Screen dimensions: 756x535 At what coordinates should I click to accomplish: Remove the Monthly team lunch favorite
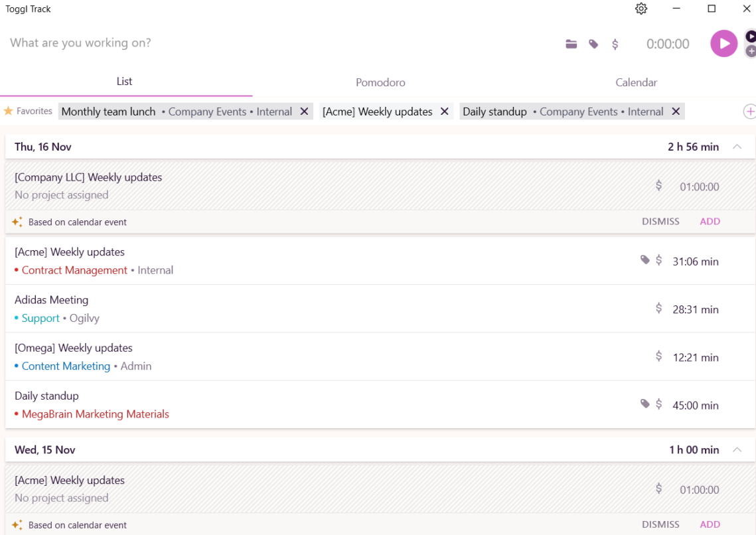tap(304, 111)
